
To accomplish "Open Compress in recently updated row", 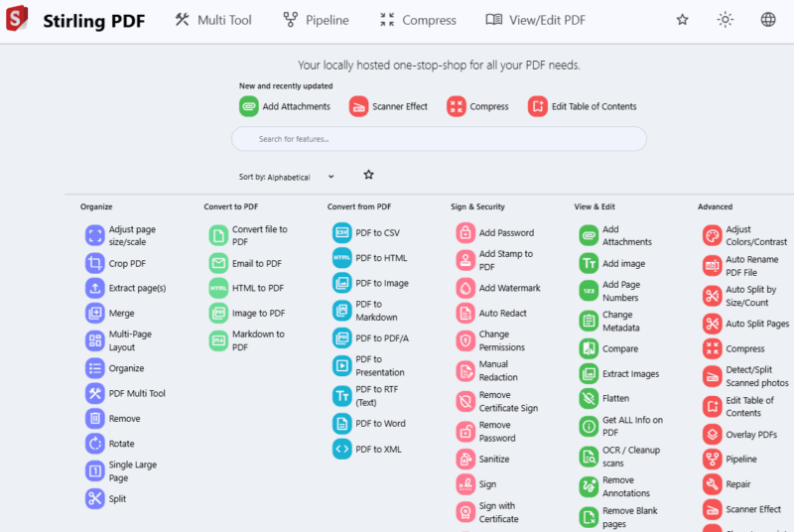I will [x=477, y=106].
